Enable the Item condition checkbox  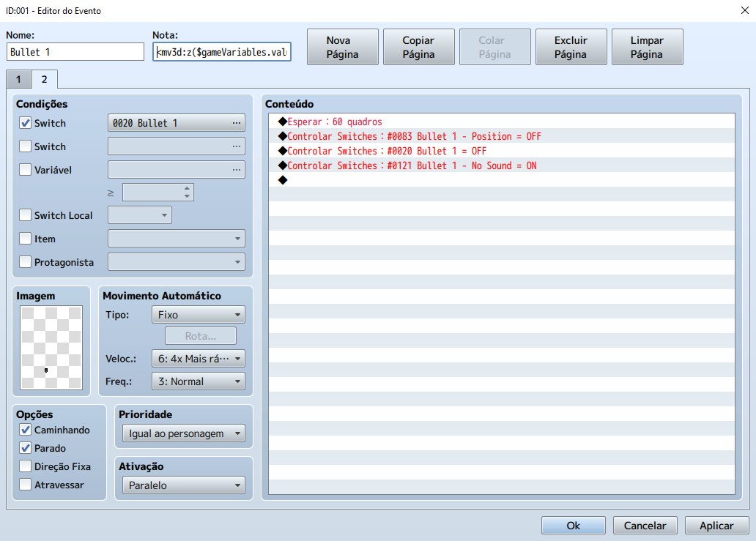tap(26, 239)
